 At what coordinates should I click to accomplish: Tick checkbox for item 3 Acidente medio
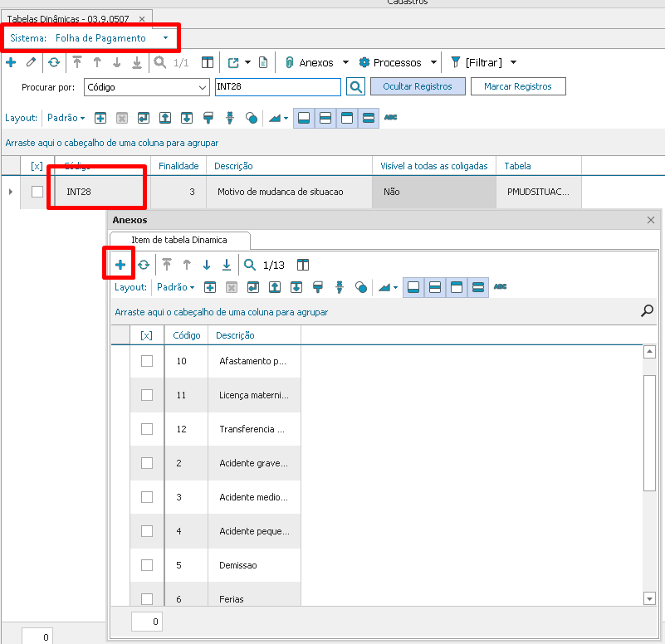[147, 497]
